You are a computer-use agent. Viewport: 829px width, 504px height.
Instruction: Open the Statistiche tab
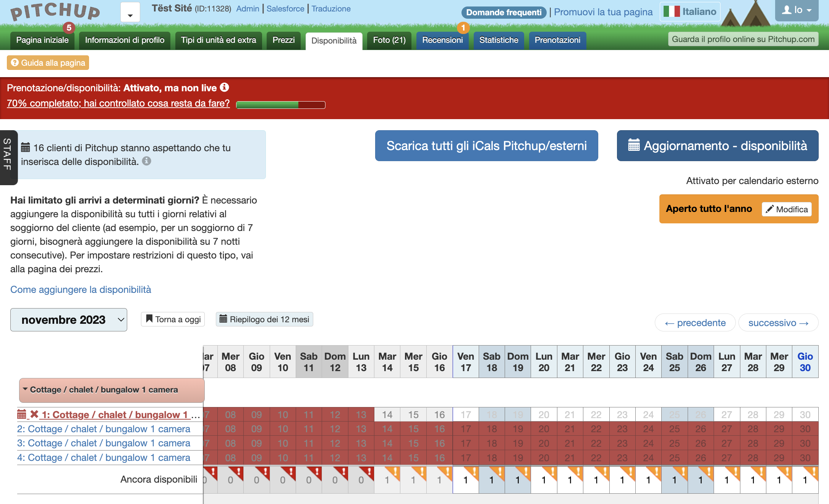pos(499,40)
